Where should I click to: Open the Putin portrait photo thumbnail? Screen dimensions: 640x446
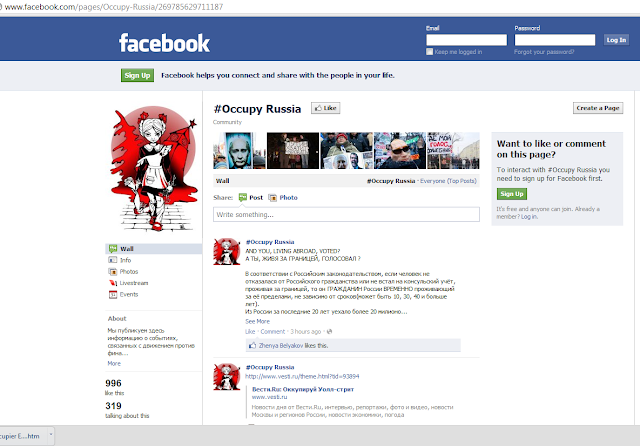point(239,151)
